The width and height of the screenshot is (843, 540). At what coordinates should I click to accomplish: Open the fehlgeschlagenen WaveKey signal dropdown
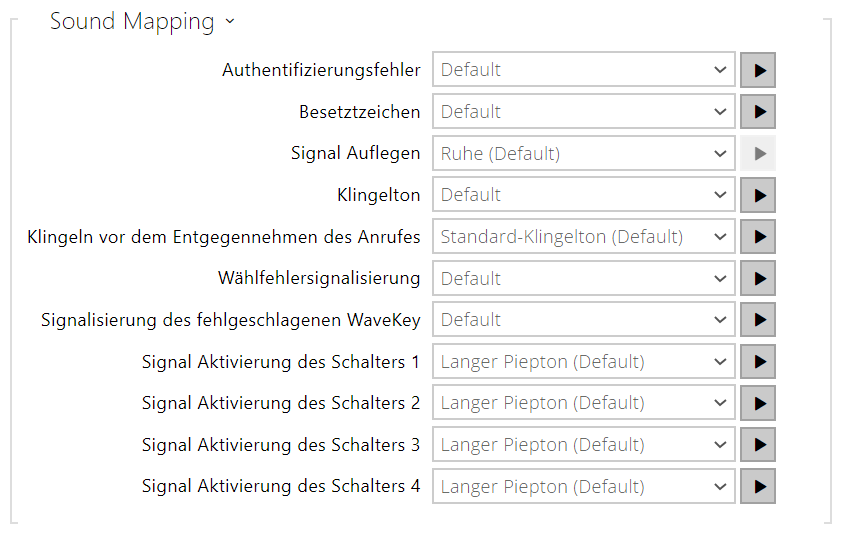(583, 319)
